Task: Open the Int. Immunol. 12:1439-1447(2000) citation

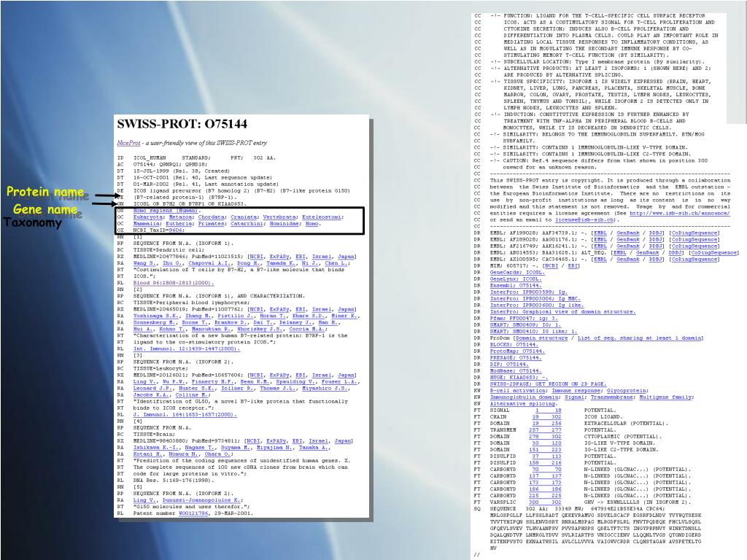Action: (186, 349)
